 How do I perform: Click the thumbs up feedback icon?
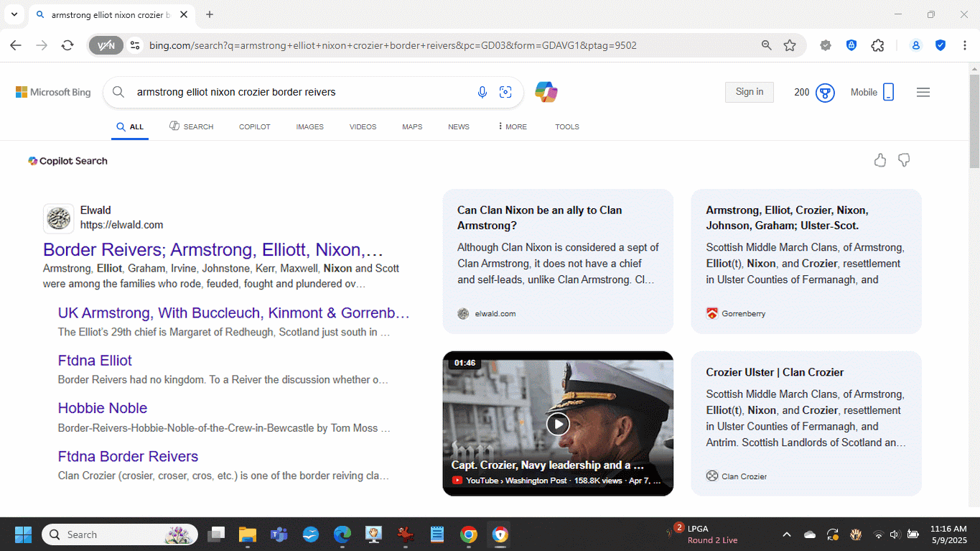(x=880, y=160)
